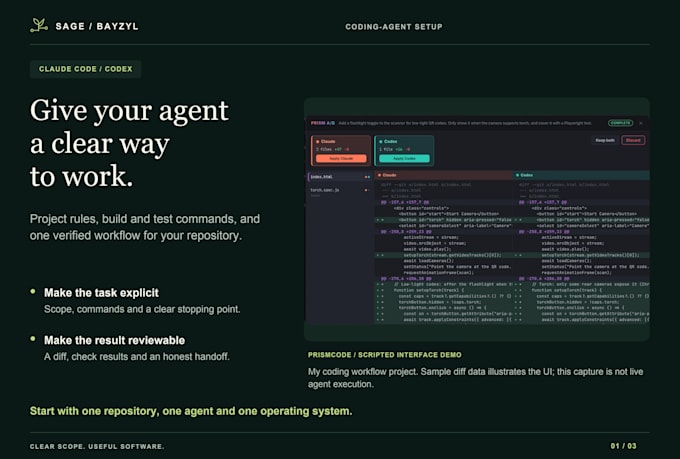Click the CODING-AGENT SETUP header label

click(x=394, y=27)
